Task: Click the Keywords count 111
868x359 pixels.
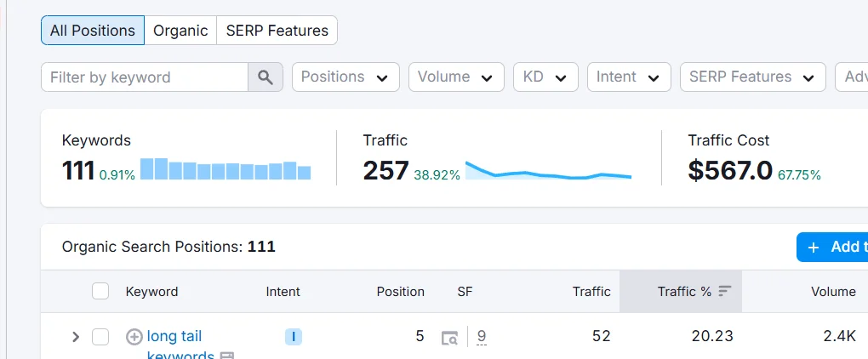Action: 78,170
